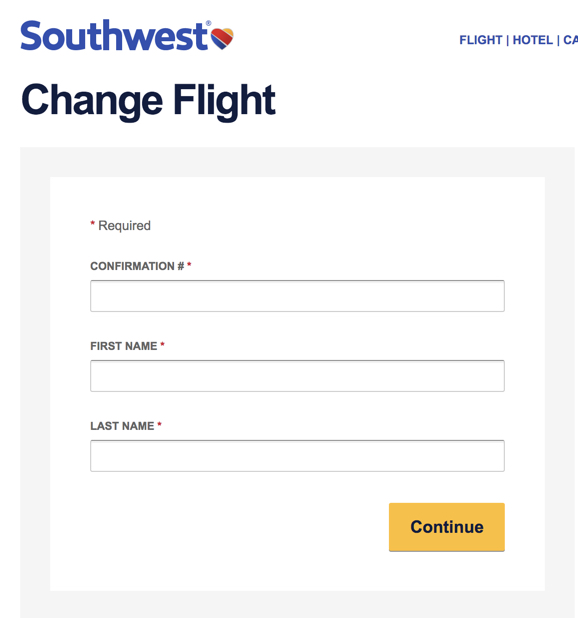Click the Required legend text

tap(125, 225)
